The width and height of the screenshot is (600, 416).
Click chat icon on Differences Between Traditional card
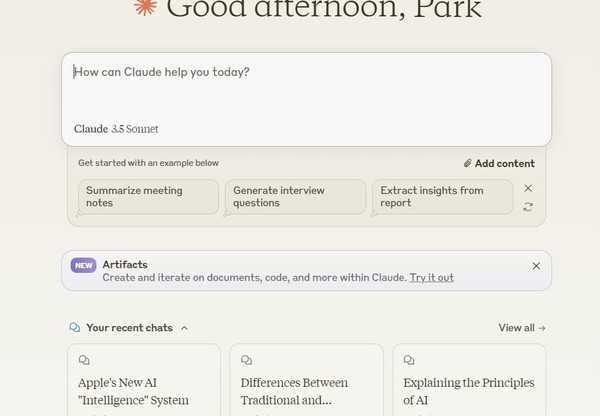tap(247, 360)
